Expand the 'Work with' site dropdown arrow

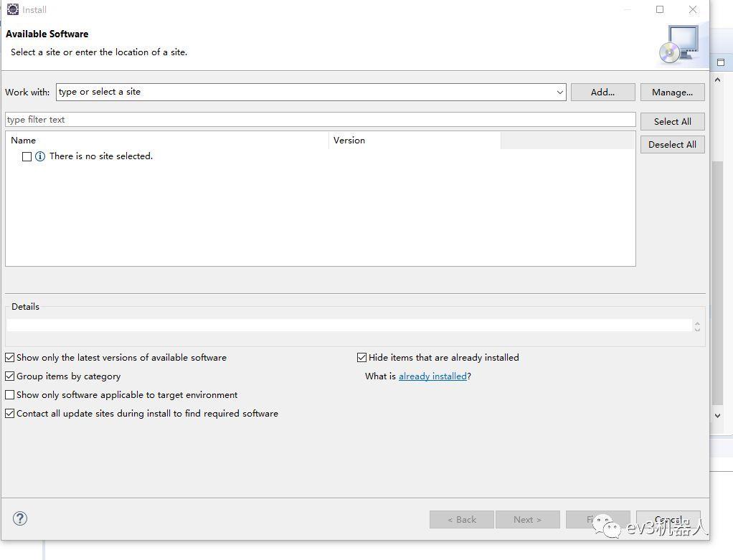tap(559, 92)
